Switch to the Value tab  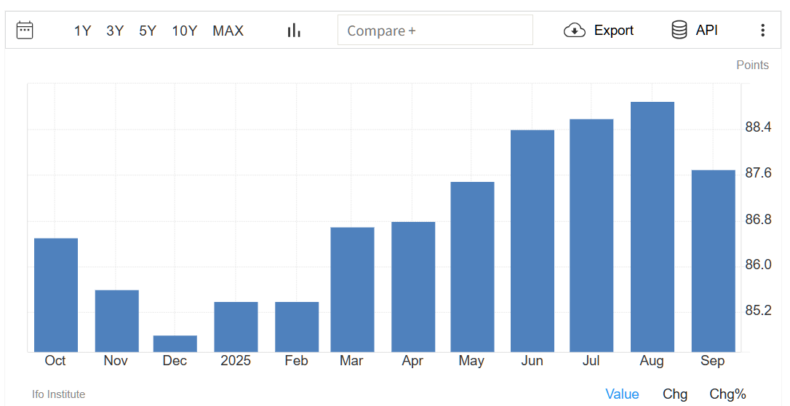point(622,394)
